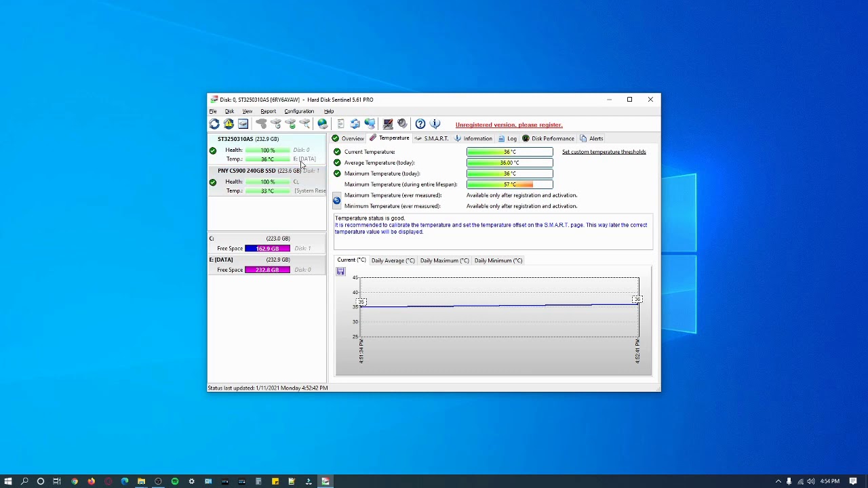Click the status last updated text in status bar
Image resolution: width=868 pixels, height=488 pixels.
(x=267, y=388)
